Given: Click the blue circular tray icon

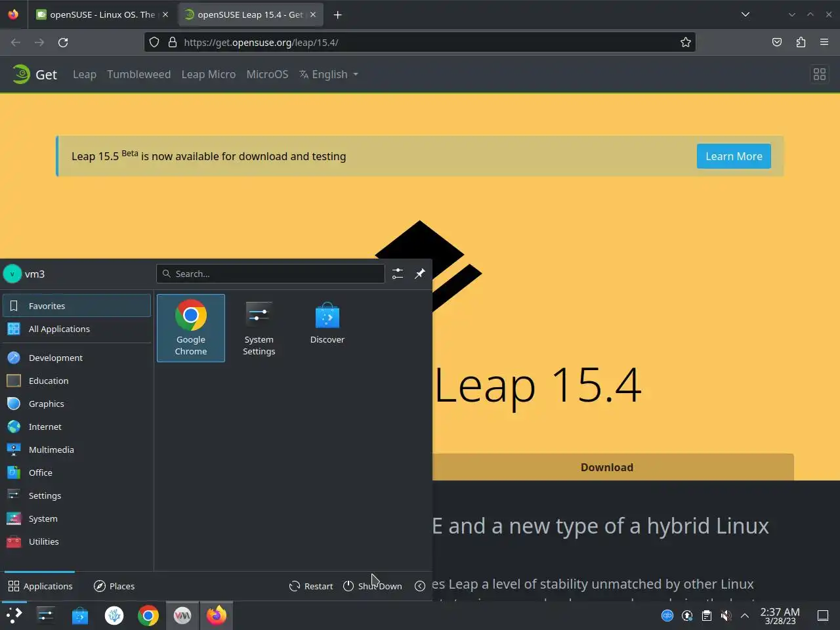Looking at the screenshot, I should point(667,616).
